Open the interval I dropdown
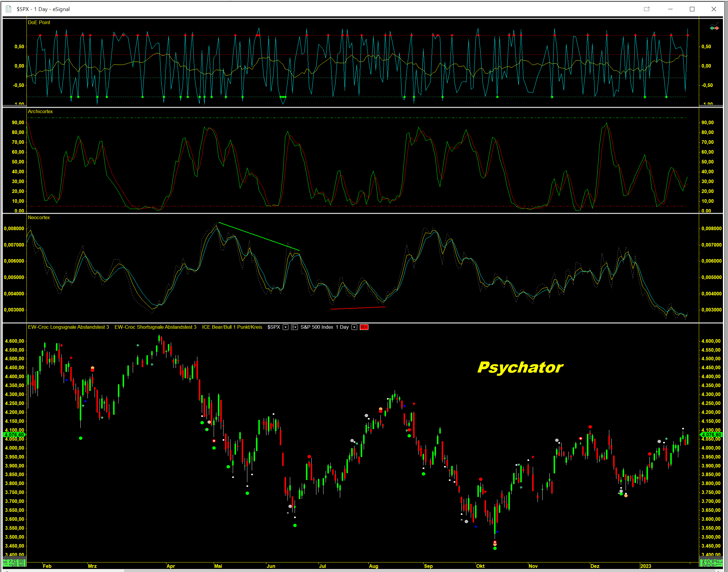Viewport: 728px width, 572px height. pyautogui.click(x=295, y=327)
